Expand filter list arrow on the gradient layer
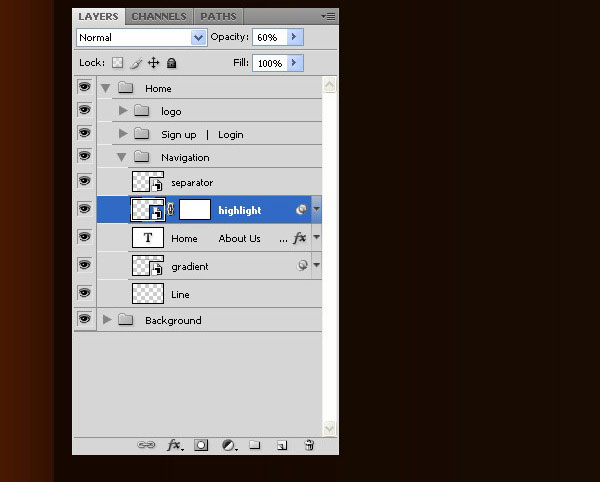Image resolution: width=600 pixels, height=482 pixels. [316, 265]
